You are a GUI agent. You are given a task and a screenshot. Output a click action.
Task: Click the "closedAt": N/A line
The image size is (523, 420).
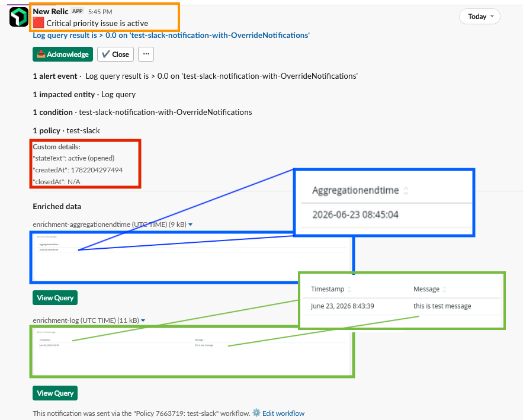click(x=56, y=182)
